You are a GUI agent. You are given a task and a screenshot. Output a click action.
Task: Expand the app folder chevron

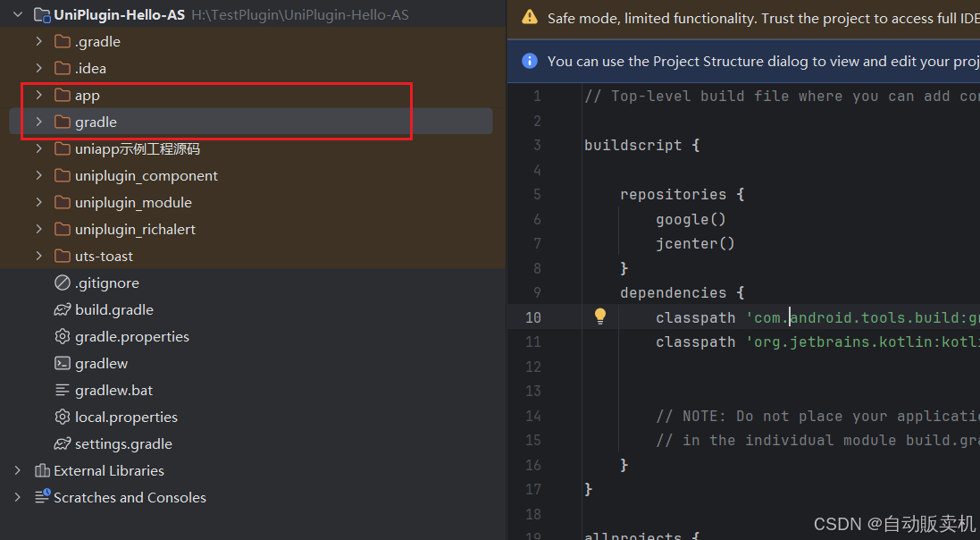click(38, 95)
